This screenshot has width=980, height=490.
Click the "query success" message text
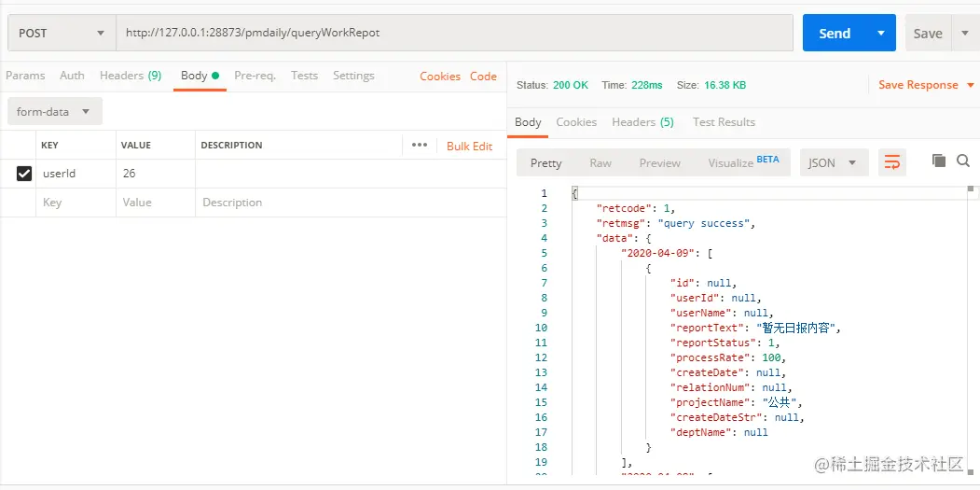coord(703,223)
